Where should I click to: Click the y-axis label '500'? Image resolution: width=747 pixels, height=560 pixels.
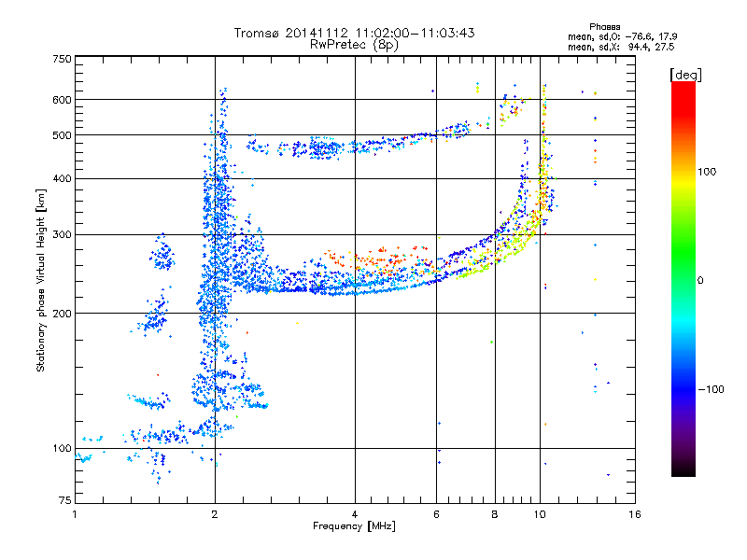(x=62, y=135)
